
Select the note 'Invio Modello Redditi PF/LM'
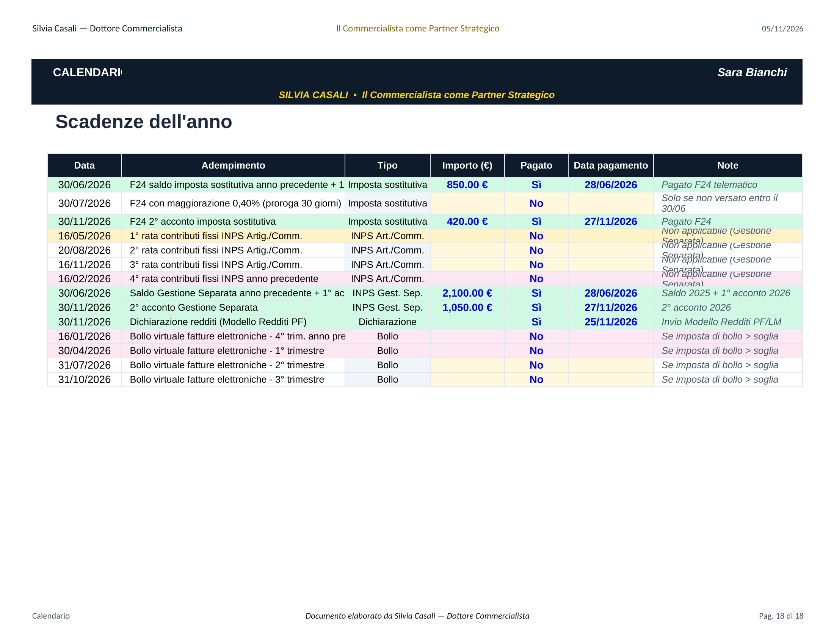(x=721, y=322)
